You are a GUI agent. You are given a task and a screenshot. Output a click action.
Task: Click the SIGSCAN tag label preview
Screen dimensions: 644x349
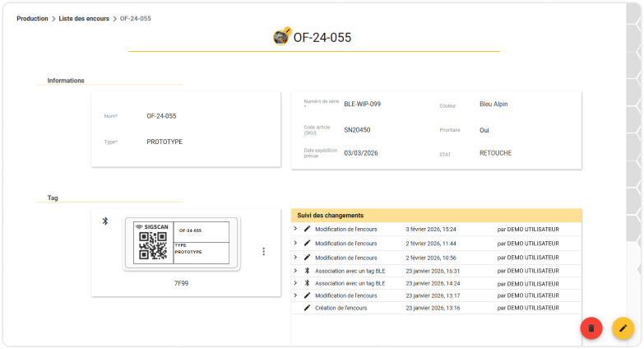[x=181, y=243]
